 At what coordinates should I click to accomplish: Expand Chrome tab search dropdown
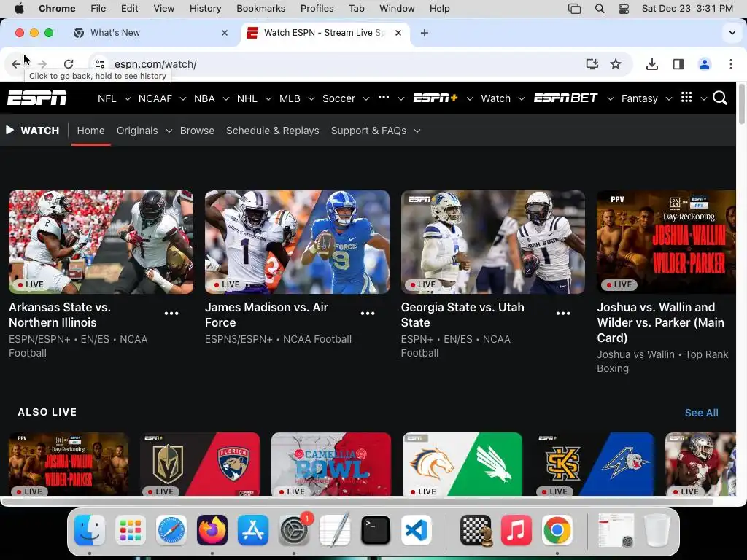pos(732,33)
